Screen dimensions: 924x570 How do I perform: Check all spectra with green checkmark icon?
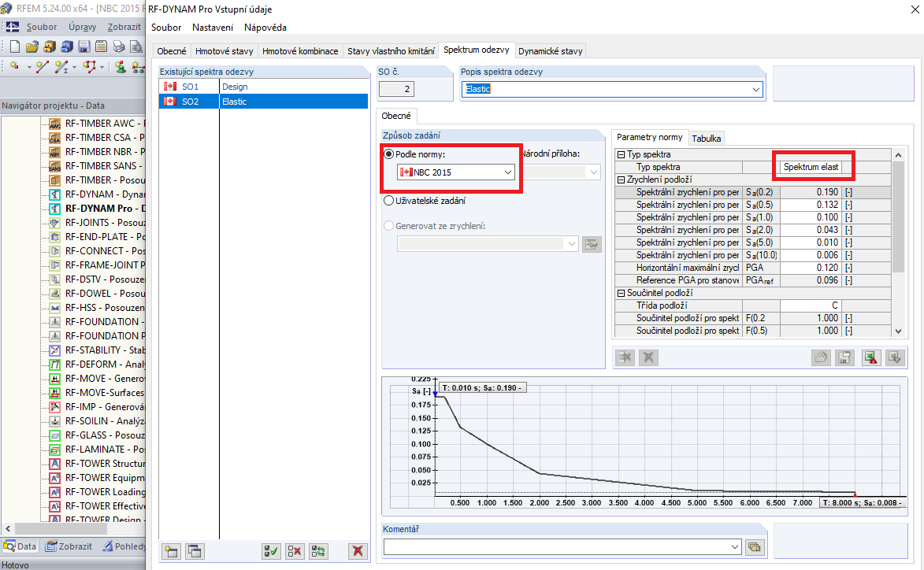click(271, 551)
